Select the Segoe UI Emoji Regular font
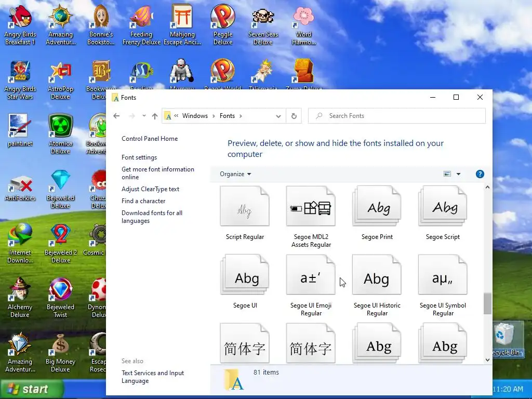Image resolution: width=532 pixels, height=399 pixels. (x=311, y=275)
